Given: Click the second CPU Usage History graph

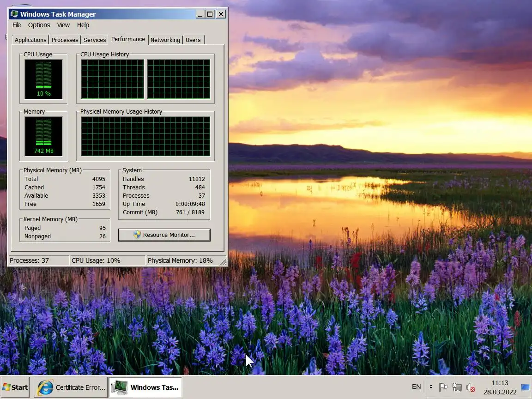Looking at the screenshot, I should coord(178,79).
